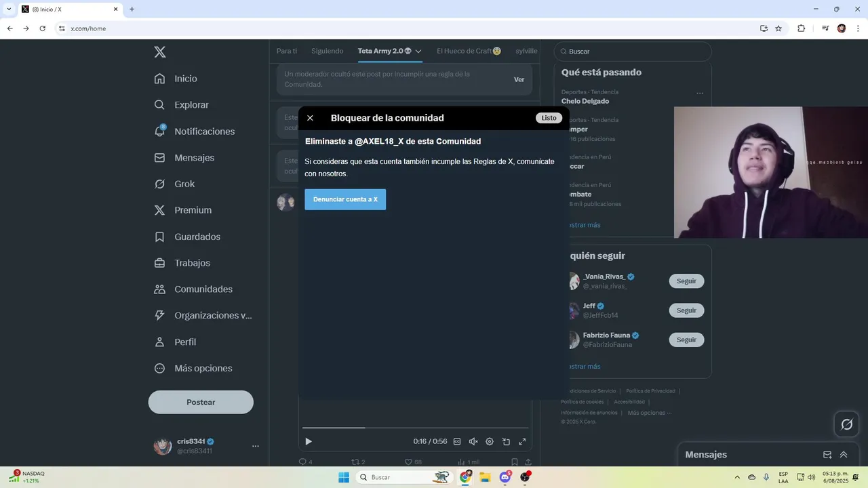Image resolution: width=868 pixels, height=488 pixels.
Task: Toggle video captions
Action: [457, 441]
